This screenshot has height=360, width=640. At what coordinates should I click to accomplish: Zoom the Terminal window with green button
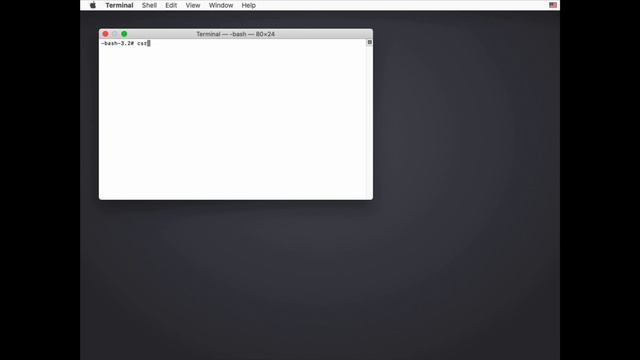click(124, 34)
